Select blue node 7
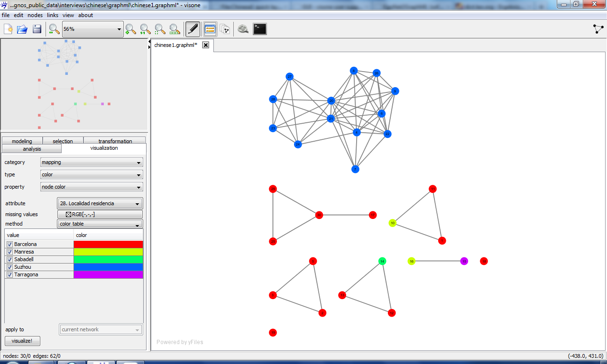Viewport: 607px width, 364px height. [x=355, y=169]
